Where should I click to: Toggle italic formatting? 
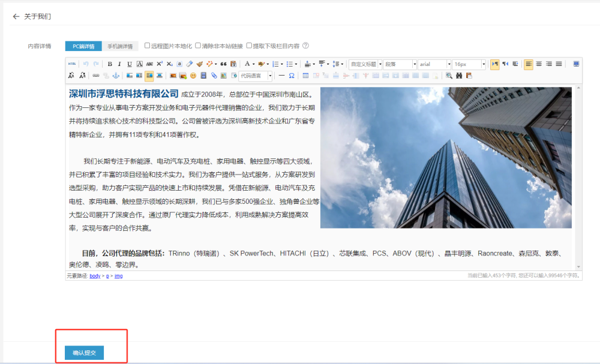[x=119, y=64]
